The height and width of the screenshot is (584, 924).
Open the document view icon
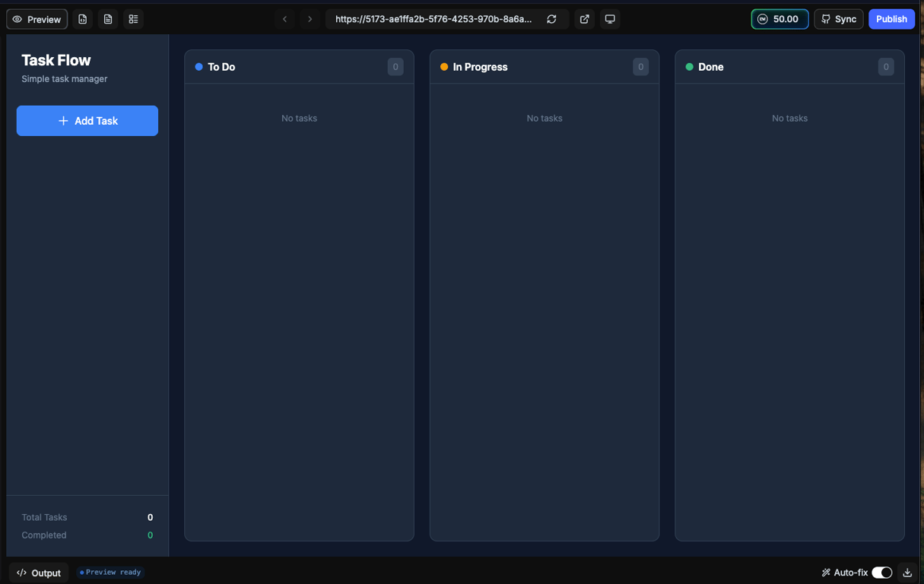(108, 19)
